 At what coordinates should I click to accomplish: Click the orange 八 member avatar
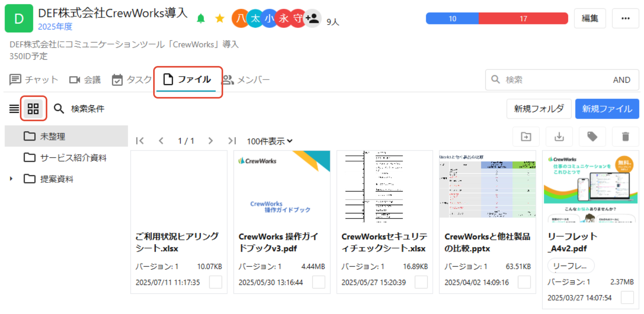click(240, 18)
